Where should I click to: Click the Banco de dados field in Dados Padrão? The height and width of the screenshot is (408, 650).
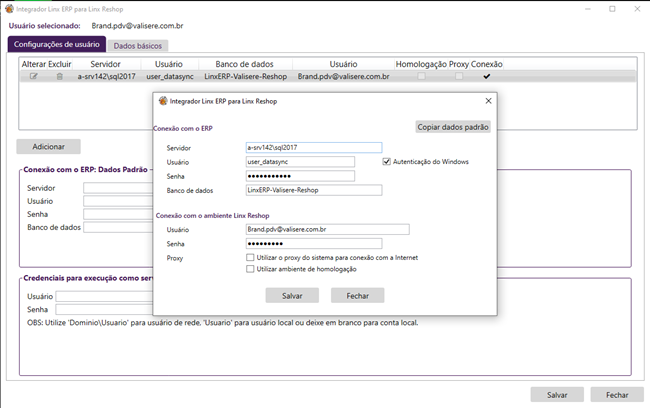pos(118,227)
